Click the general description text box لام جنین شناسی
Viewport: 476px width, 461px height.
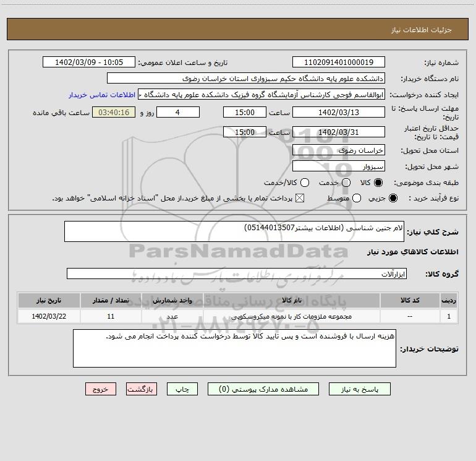click(234, 231)
